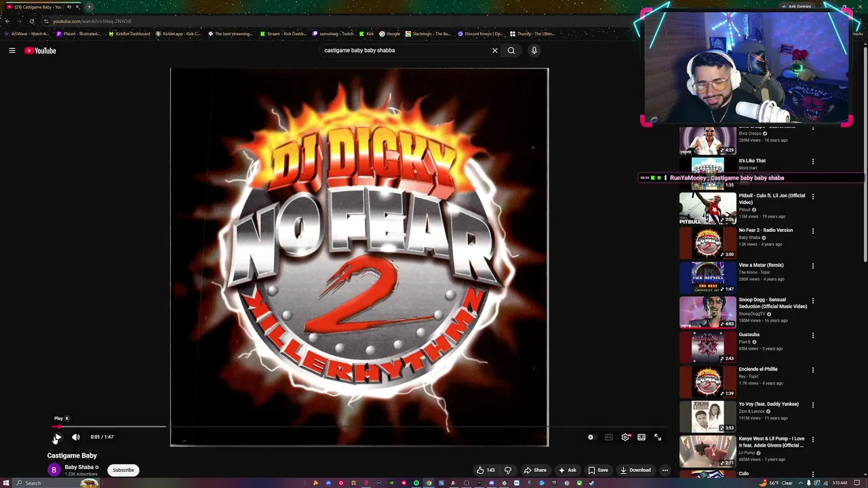The height and width of the screenshot is (488, 868).
Task: Open the 'Snoop Dogg - Sensual Seduction' title
Action: click(x=772, y=303)
